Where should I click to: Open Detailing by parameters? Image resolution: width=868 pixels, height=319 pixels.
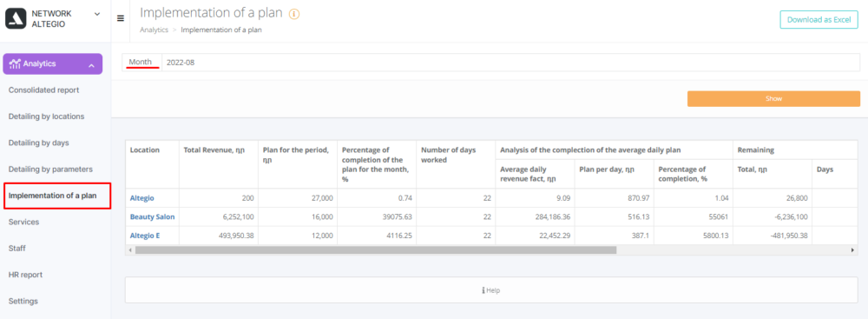click(x=50, y=169)
